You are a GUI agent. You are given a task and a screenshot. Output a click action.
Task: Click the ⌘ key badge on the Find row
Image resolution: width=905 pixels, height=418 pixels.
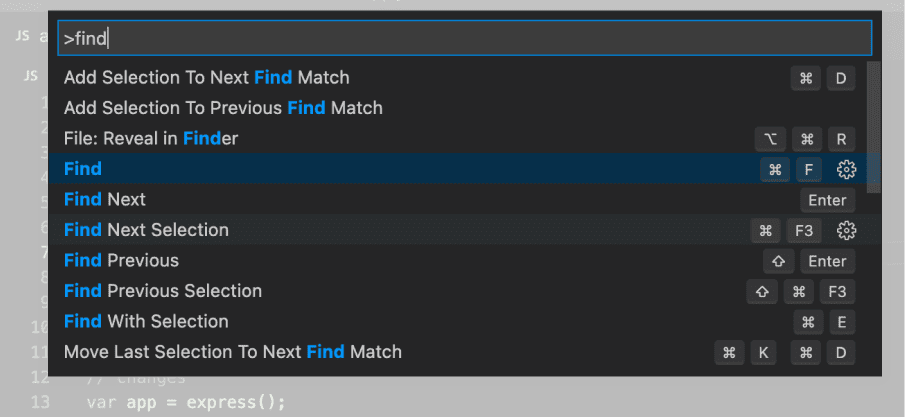point(774,169)
